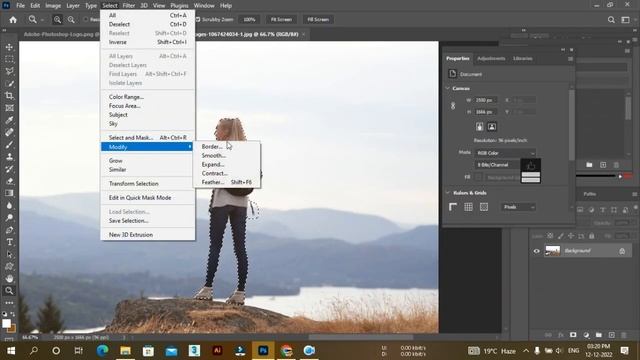Choose Inverse from the Select menu
This screenshot has width=640, height=360.
147,42
